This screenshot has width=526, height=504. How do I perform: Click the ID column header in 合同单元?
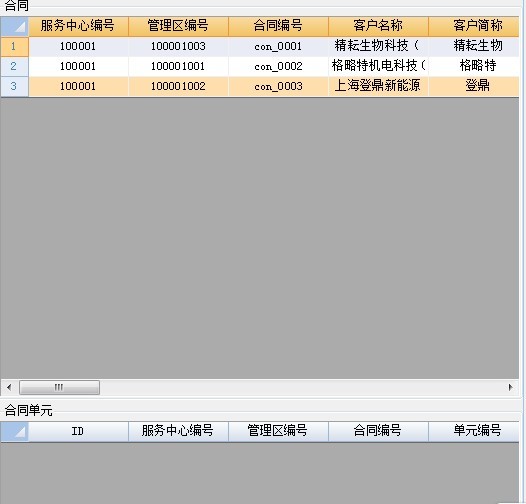(78, 432)
